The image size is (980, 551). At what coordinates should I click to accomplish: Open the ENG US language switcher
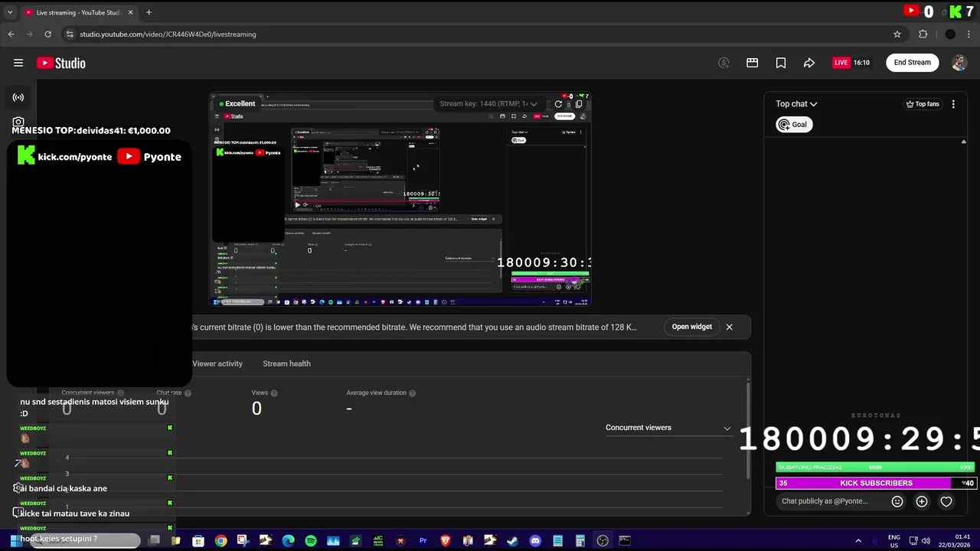893,541
